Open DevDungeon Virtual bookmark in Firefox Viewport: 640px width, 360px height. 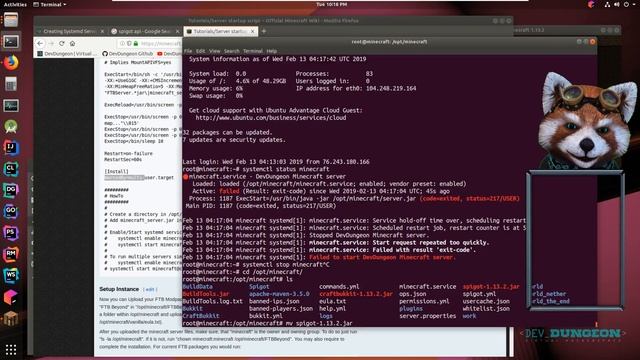(67, 54)
